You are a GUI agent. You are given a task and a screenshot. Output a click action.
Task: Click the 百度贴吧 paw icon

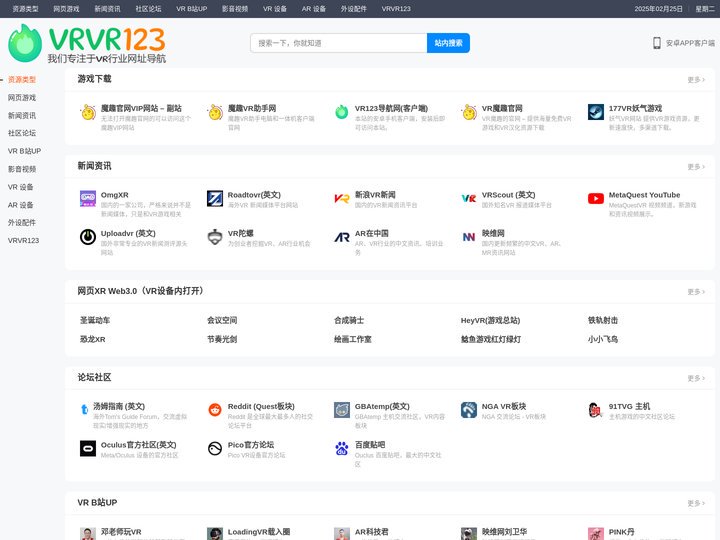click(342, 448)
